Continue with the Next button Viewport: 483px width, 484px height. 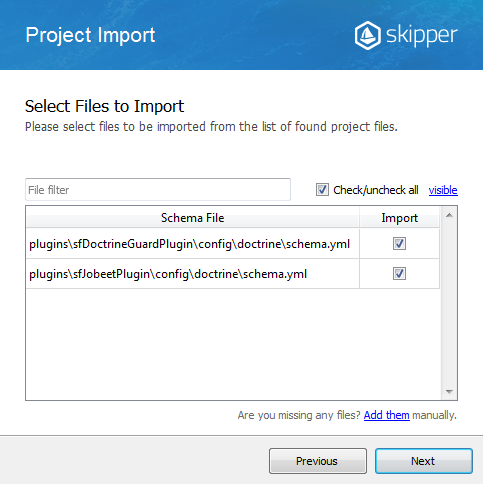pos(424,461)
